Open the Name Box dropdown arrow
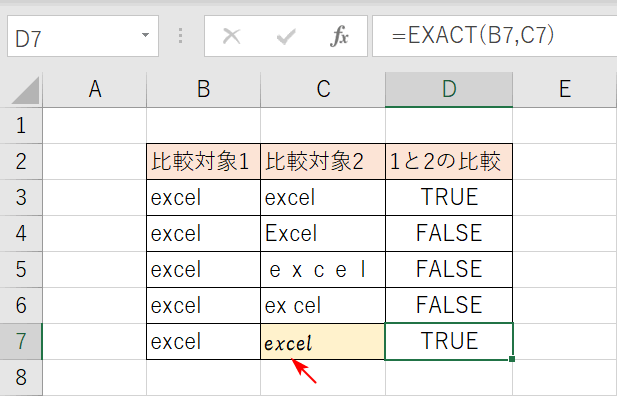617x396 pixels. coord(146,35)
